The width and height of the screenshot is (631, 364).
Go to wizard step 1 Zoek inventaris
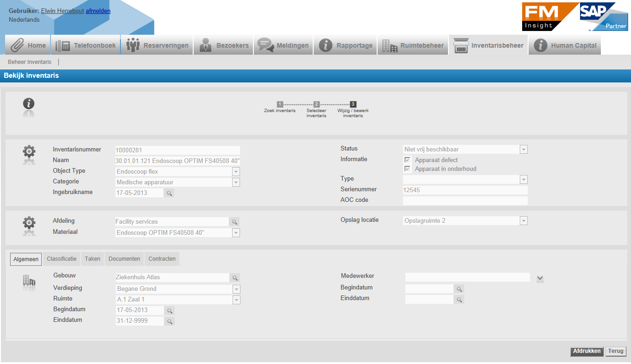coord(280,104)
